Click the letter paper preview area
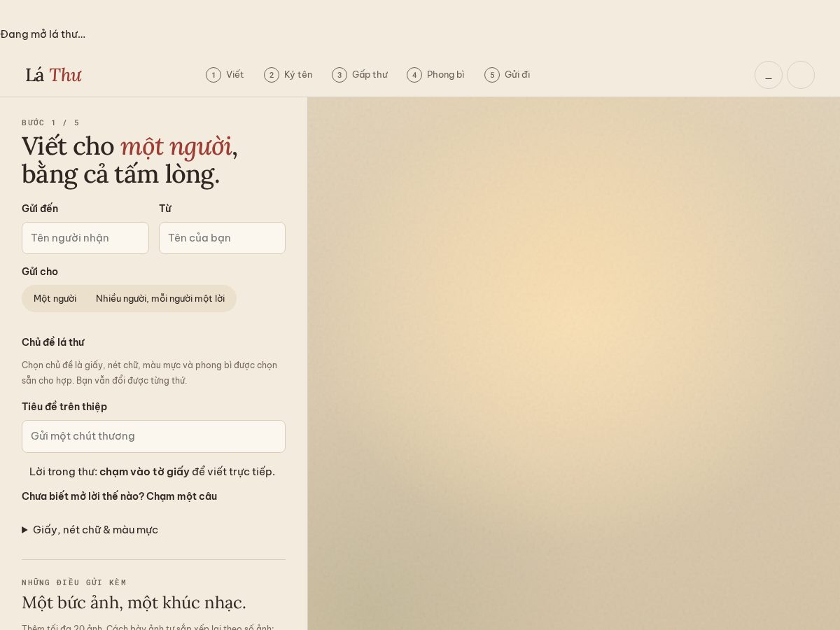 click(574, 363)
